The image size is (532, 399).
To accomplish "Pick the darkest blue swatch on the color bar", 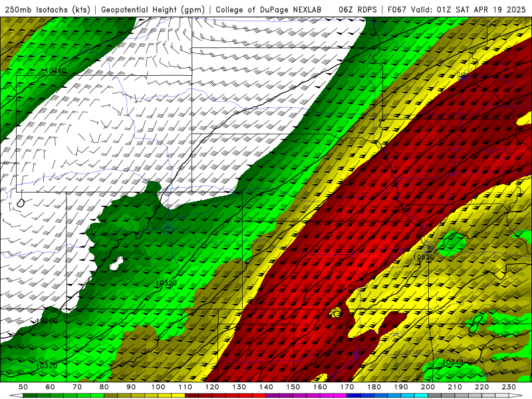I will pos(354,395).
